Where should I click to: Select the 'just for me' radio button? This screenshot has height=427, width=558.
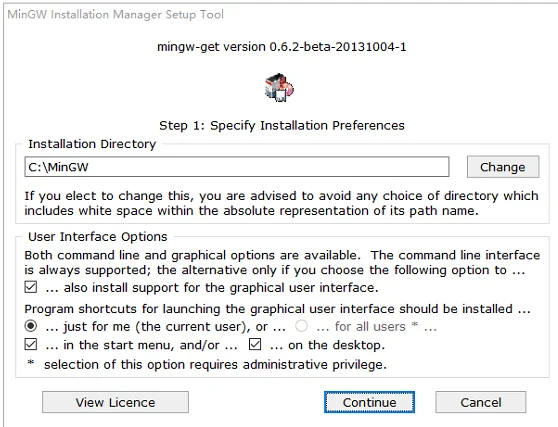31,326
